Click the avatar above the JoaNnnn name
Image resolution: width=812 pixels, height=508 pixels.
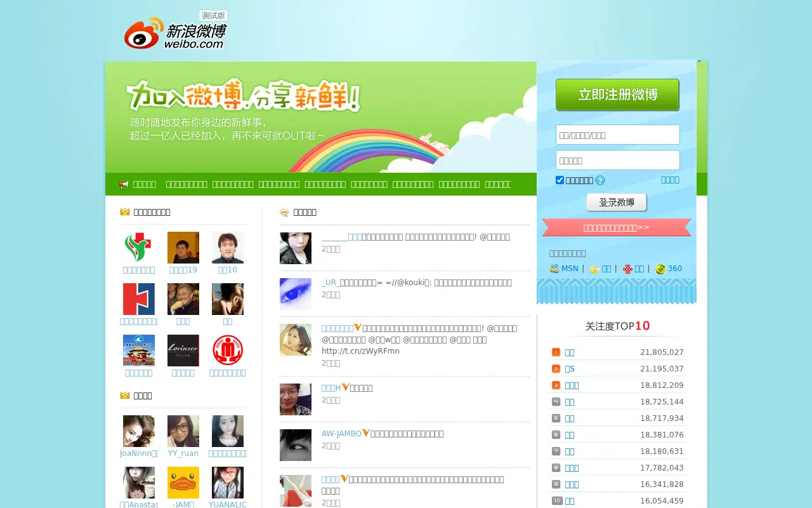click(139, 431)
